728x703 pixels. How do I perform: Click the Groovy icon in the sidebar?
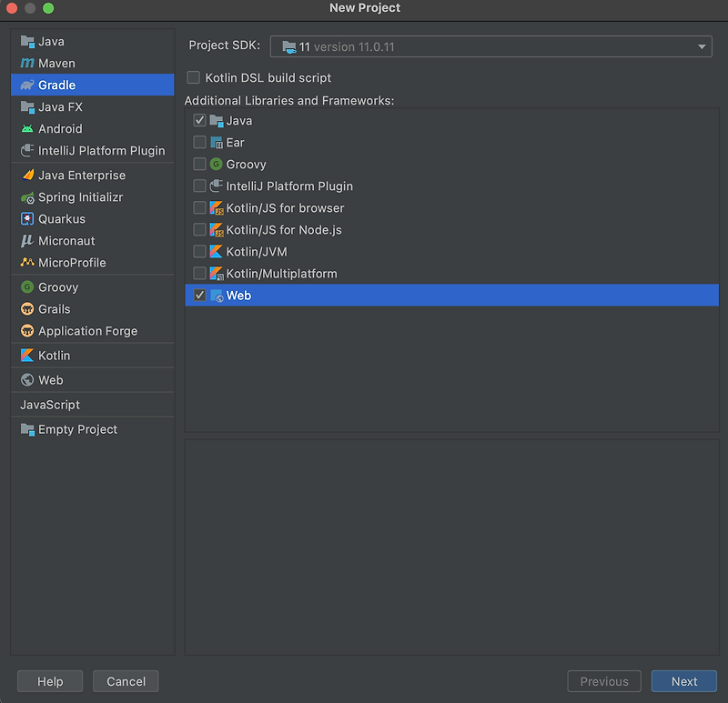(x=27, y=286)
